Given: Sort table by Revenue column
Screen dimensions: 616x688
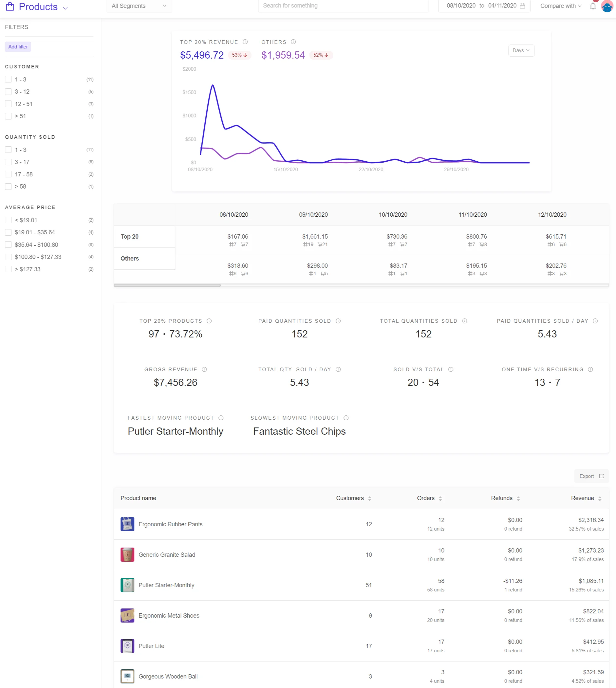Looking at the screenshot, I should [600, 498].
